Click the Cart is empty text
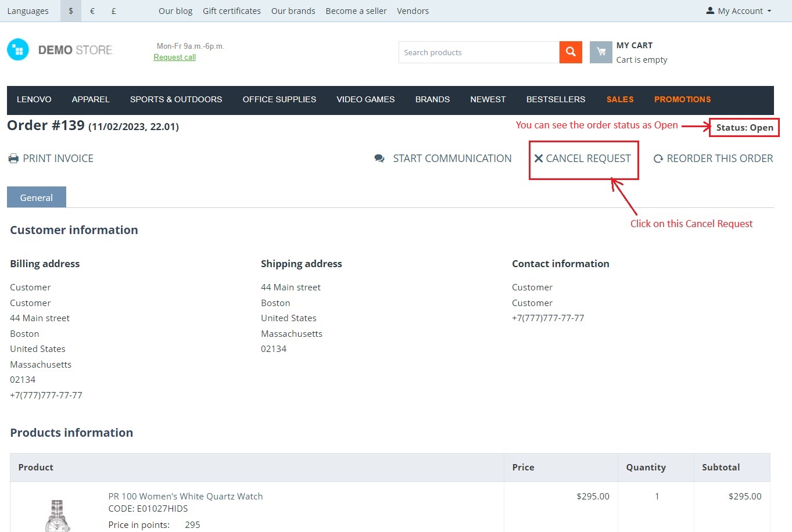Viewport: 792px width, 532px height. 642,60
